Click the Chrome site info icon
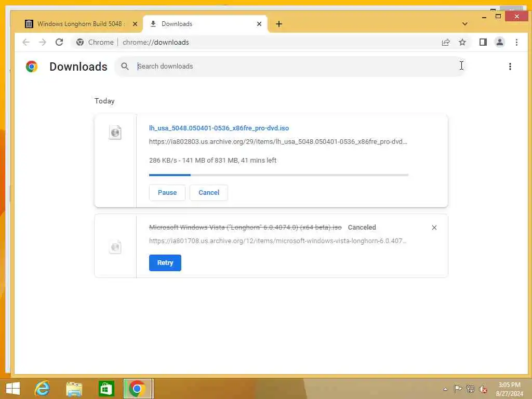 click(80, 42)
